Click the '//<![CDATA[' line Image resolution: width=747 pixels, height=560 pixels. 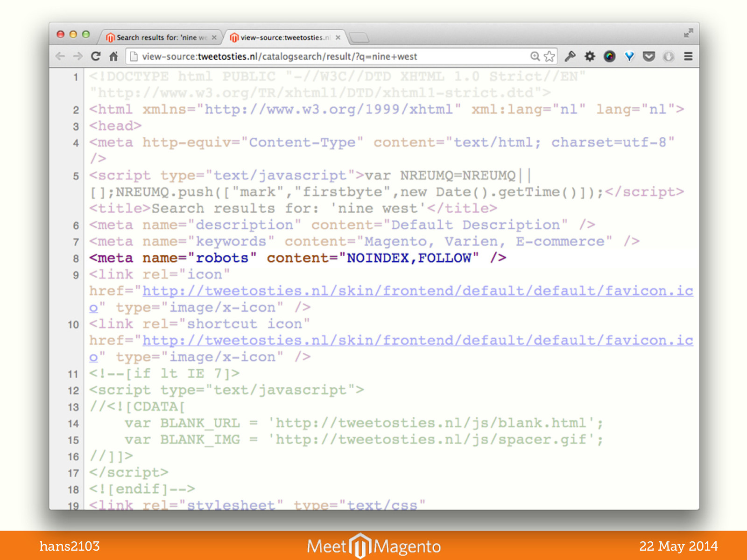137,407
